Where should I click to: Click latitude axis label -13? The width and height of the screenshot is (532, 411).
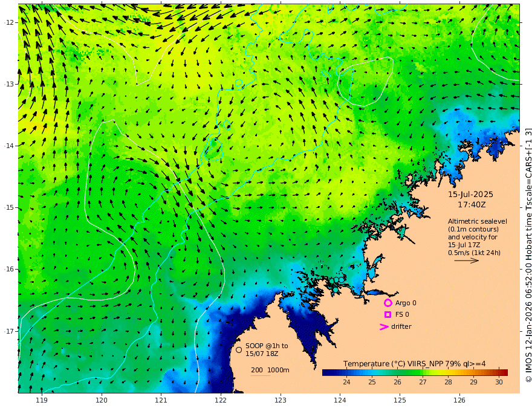point(10,84)
